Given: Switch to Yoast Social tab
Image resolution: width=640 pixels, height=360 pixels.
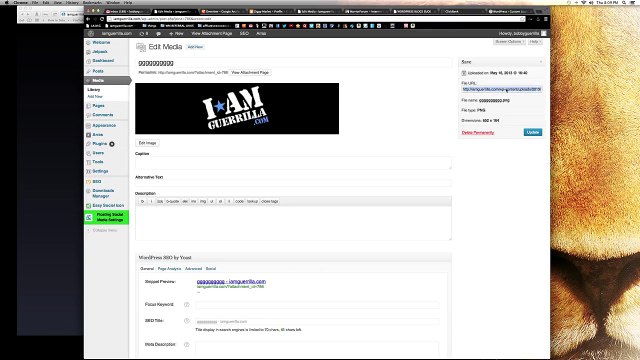Looking at the screenshot, I should [211, 269].
